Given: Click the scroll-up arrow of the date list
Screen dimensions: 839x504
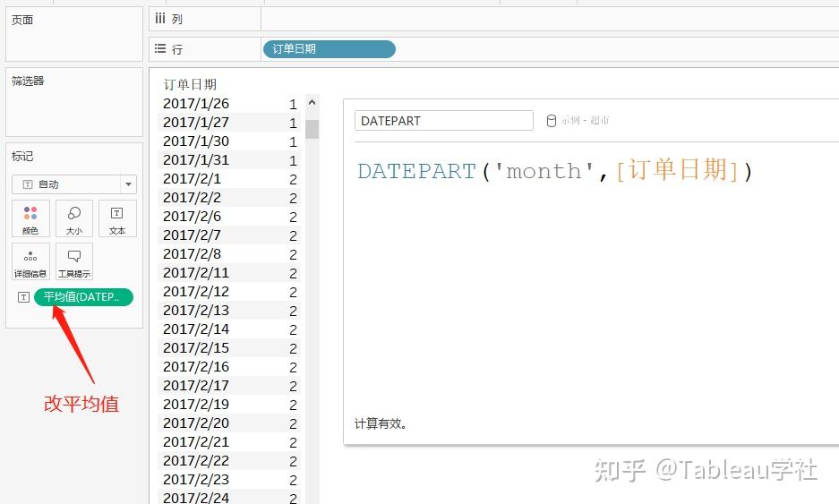Looking at the screenshot, I should click(x=312, y=102).
